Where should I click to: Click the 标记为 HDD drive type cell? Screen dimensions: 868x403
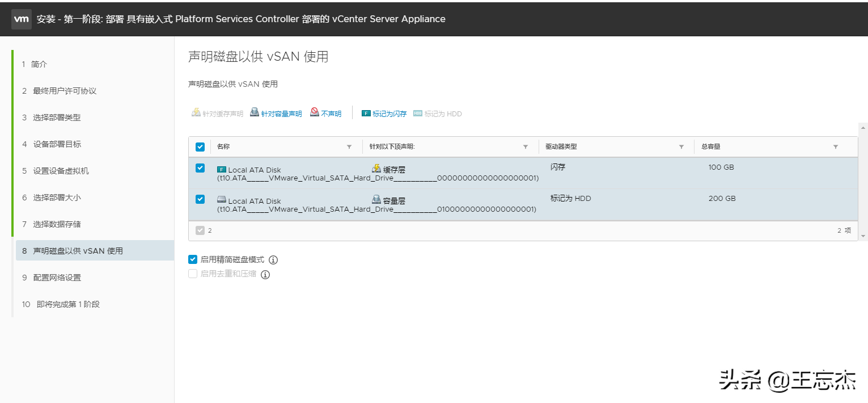click(570, 199)
